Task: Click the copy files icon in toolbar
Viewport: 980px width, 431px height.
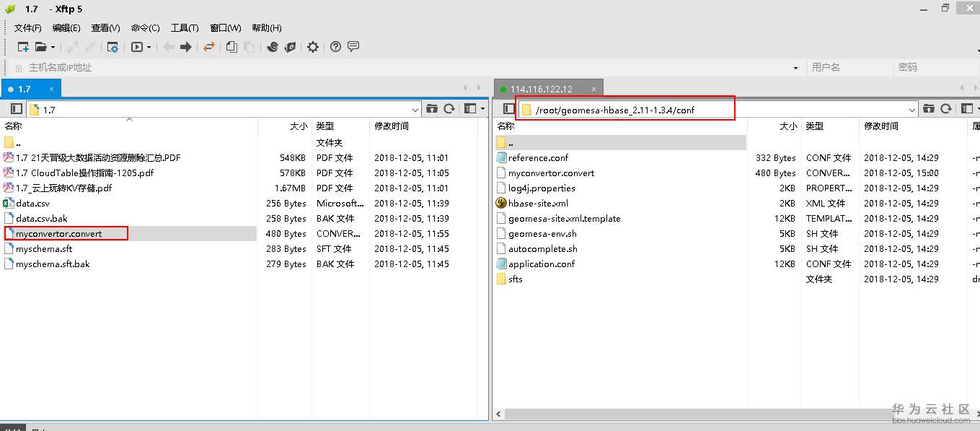Action: tap(231, 47)
